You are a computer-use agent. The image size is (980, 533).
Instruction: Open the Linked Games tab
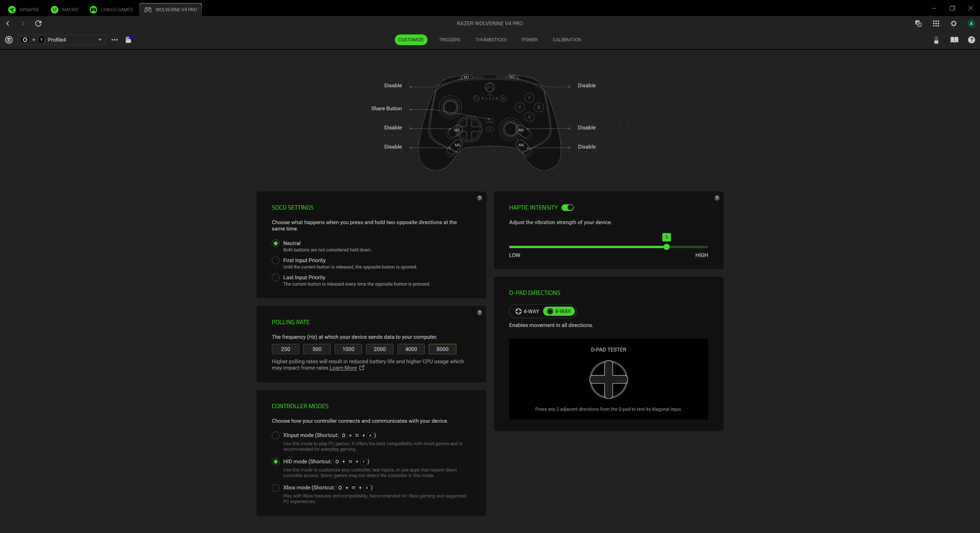click(x=111, y=10)
